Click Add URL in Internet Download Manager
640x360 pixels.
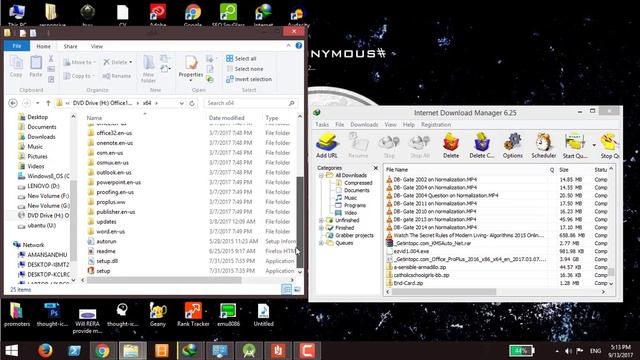click(327, 146)
